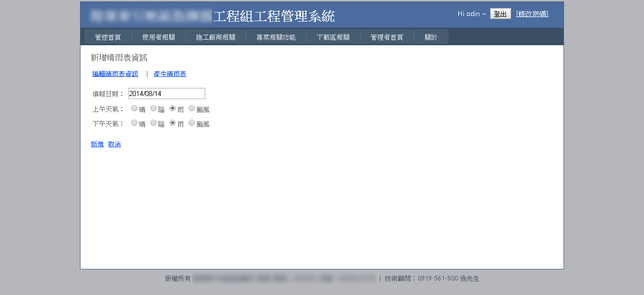Image resolution: width=644 pixels, height=295 pixels.
Task: Select 晴 for 上午天氣
Action: click(134, 108)
